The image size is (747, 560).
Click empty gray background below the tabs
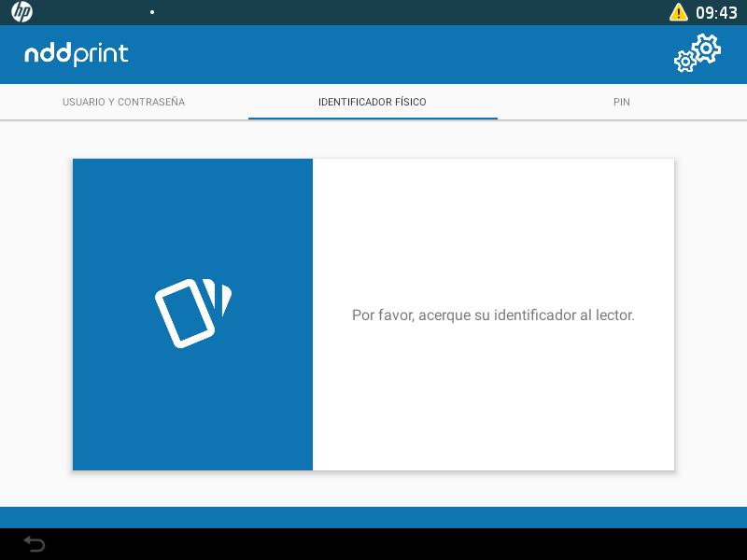click(x=373, y=138)
